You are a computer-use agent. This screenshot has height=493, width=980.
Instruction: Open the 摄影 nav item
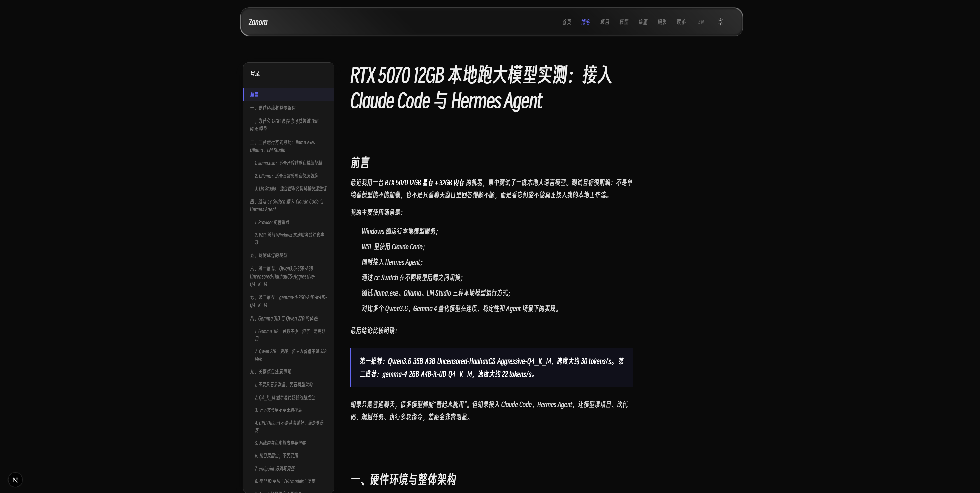(662, 22)
